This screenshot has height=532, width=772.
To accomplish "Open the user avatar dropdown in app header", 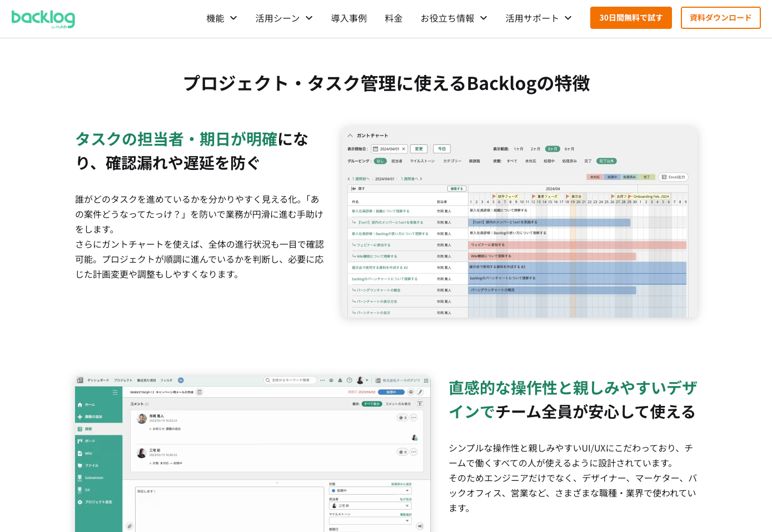I will pos(362,380).
